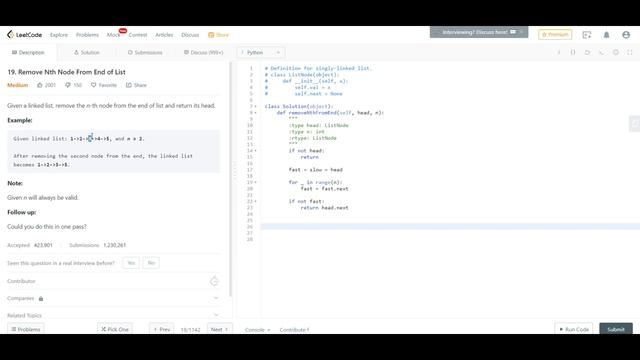Click the code line 'fast = slow = head'
Viewport: 640px width, 360px height.
tap(316, 170)
